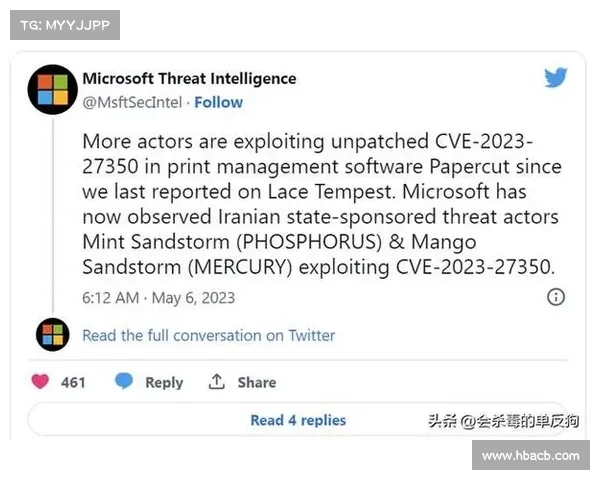
Task: Click the www.hbacb.com badge
Action: pos(530,455)
